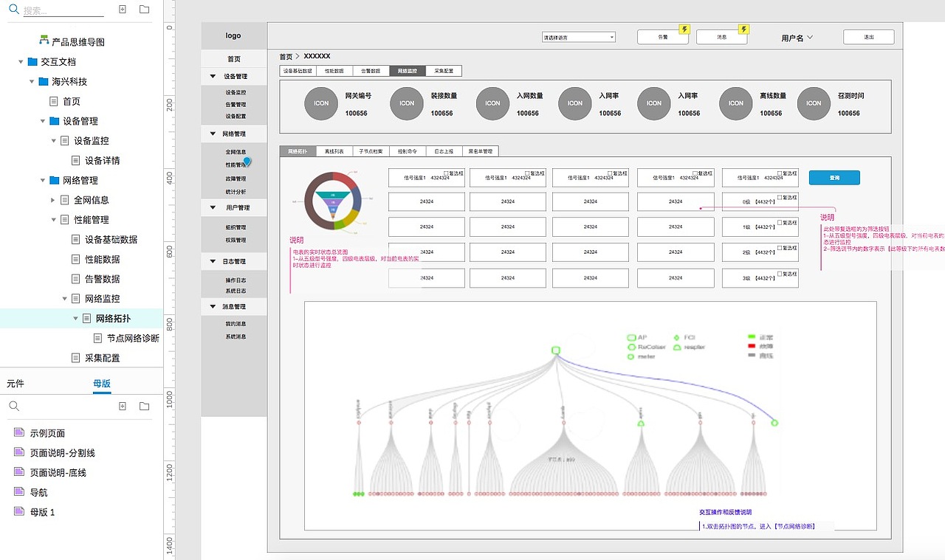Click the ICON placeholder beside 入网数量
The image size is (945, 560).
(492, 103)
